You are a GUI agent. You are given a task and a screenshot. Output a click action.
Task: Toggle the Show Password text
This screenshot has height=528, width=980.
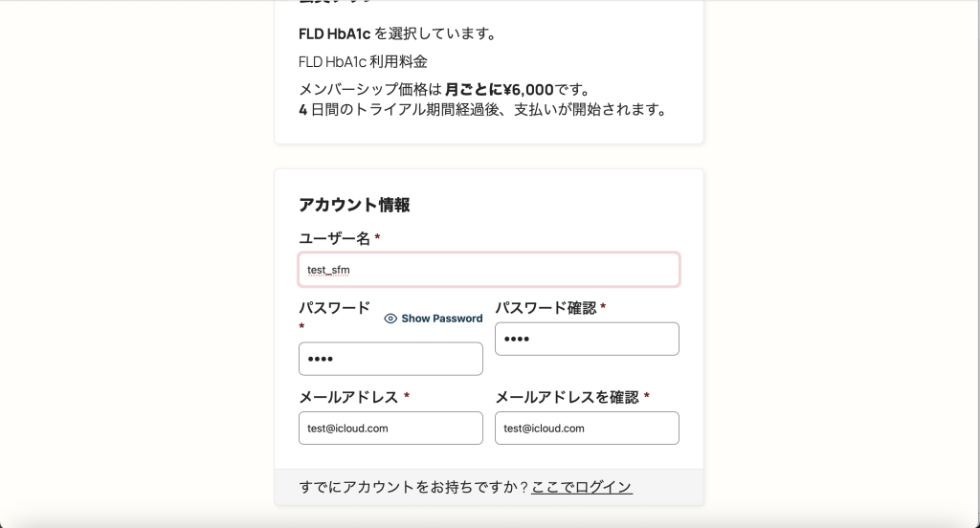[441, 319]
